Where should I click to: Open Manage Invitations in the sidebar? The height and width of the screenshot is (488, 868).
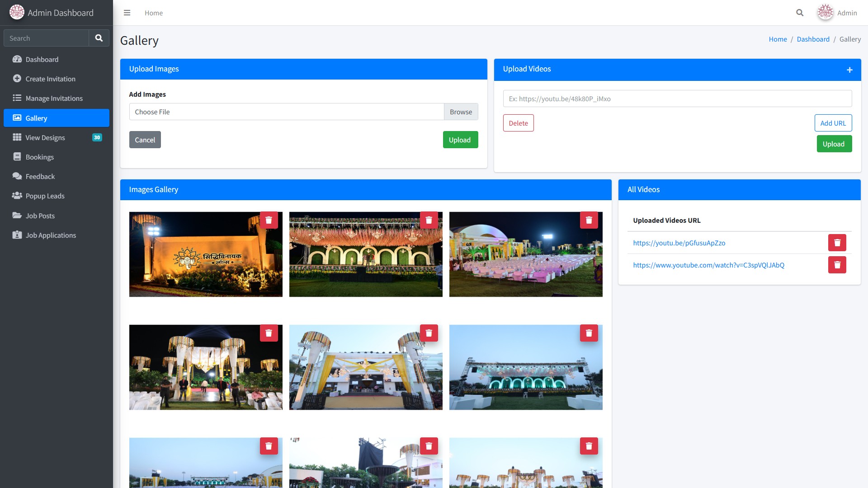pyautogui.click(x=57, y=98)
